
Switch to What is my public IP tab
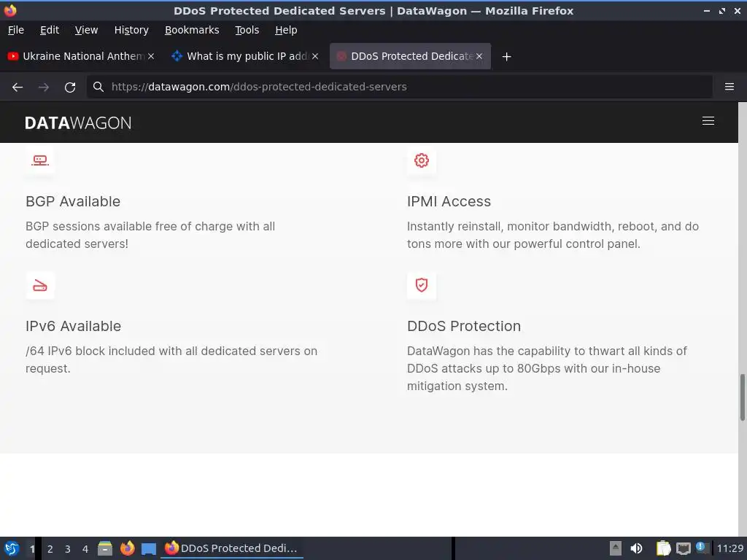[245, 56]
